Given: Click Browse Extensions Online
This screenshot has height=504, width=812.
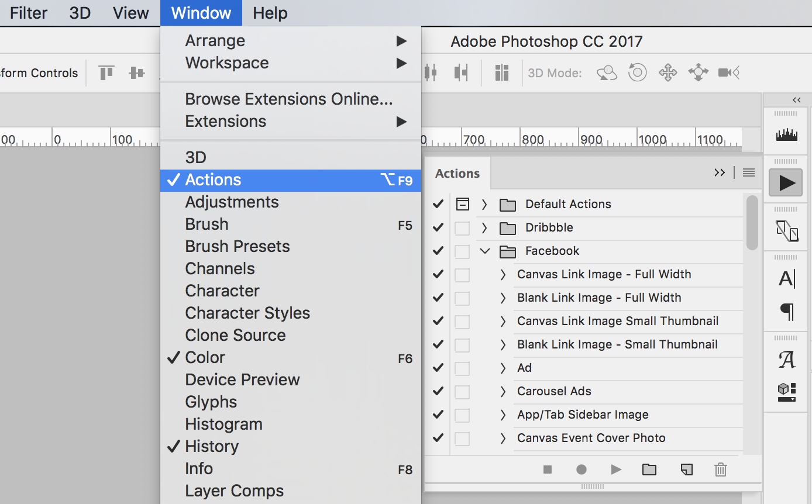Looking at the screenshot, I should [x=288, y=98].
